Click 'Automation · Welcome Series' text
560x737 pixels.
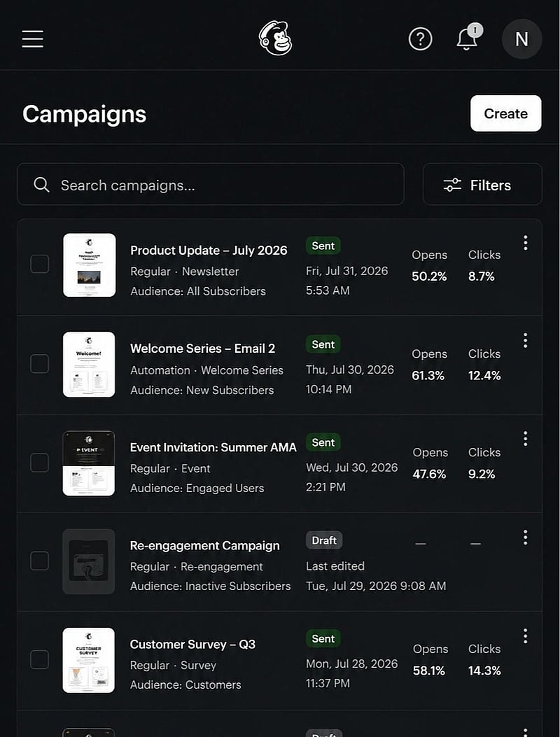tap(207, 370)
